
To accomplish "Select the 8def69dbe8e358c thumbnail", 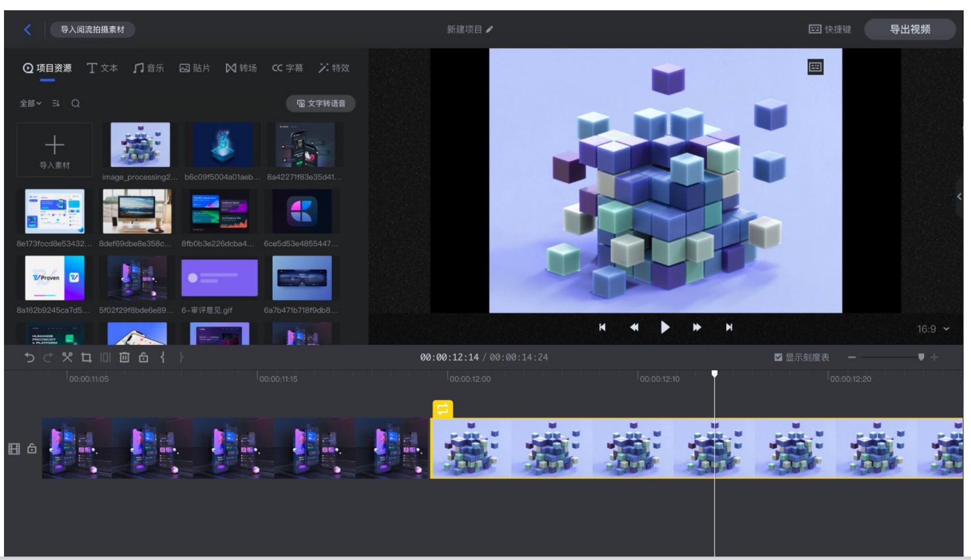I will [x=137, y=211].
